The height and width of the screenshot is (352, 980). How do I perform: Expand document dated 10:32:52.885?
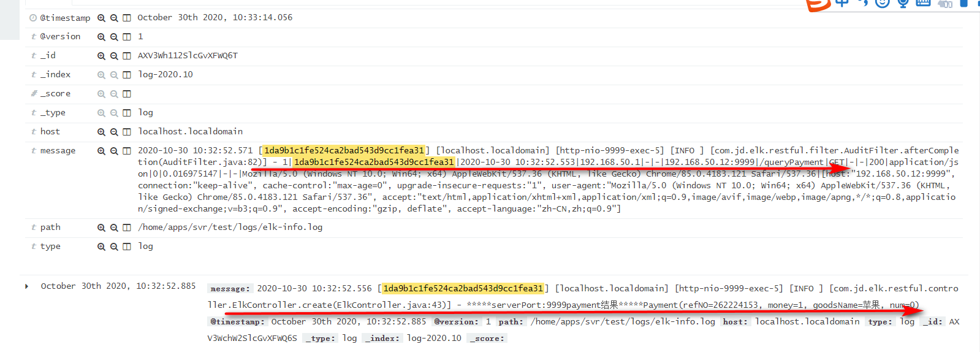click(26, 286)
